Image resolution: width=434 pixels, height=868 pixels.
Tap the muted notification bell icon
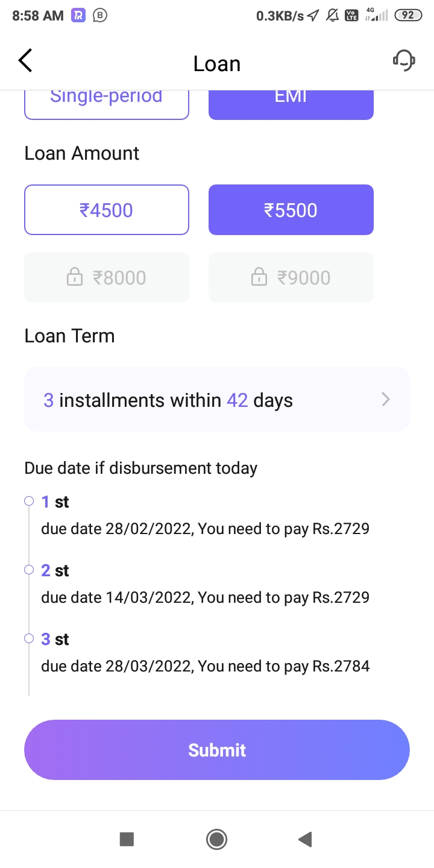[332, 16]
